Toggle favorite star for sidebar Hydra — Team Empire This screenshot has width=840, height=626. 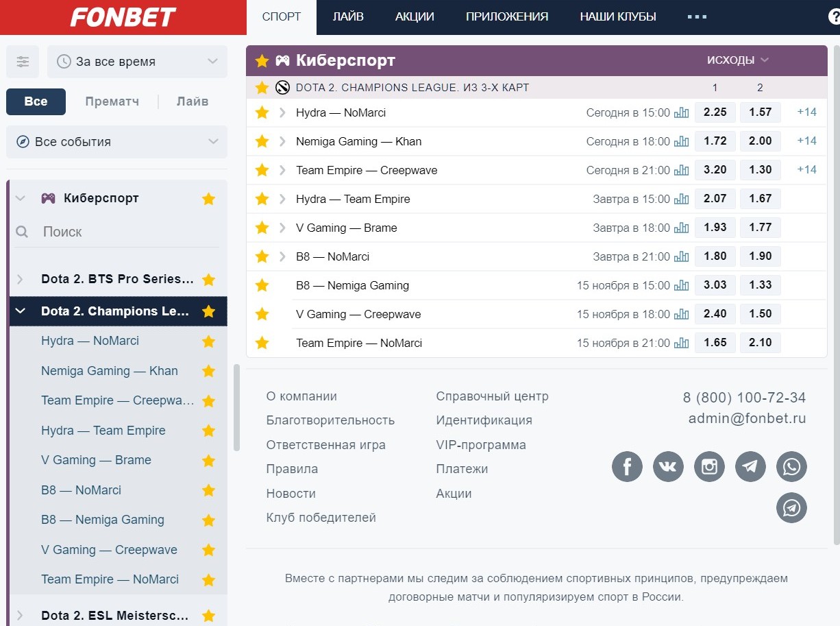[x=209, y=431]
